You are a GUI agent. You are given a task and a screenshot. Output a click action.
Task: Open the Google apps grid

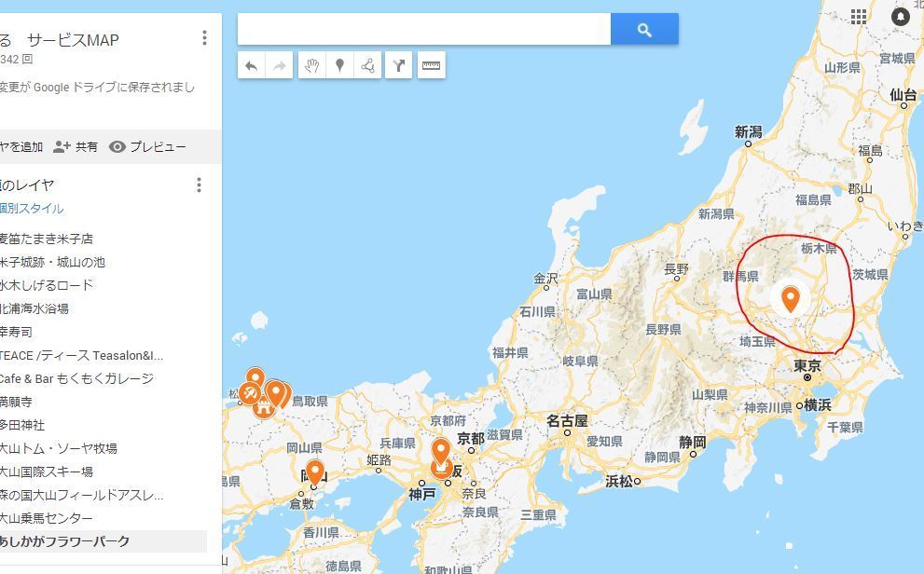tap(859, 17)
